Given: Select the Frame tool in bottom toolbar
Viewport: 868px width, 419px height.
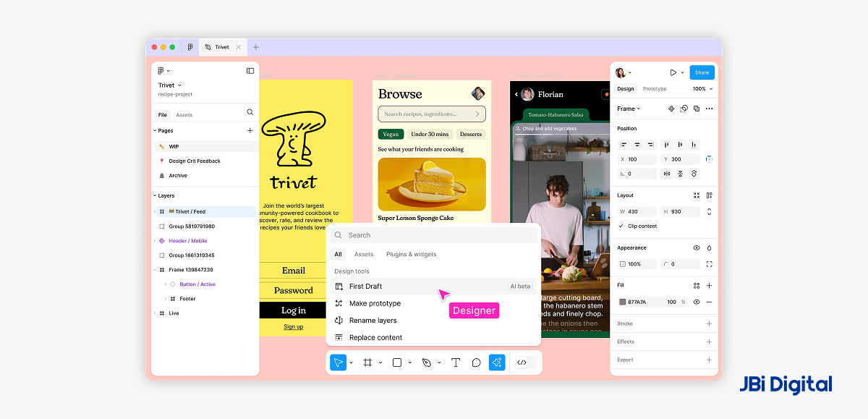Looking at the screenshot, I should click(367, 363).
